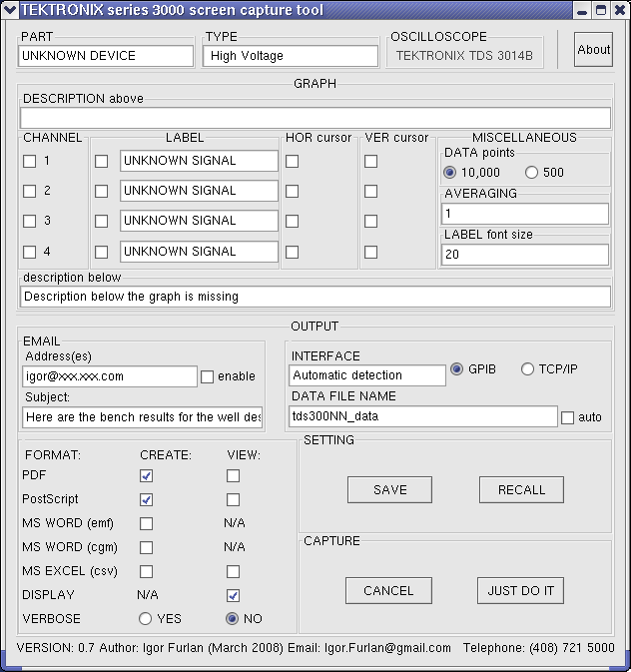631x672 pixels.
Task: Click the RECALL settings button
Action: click(521, 489)
